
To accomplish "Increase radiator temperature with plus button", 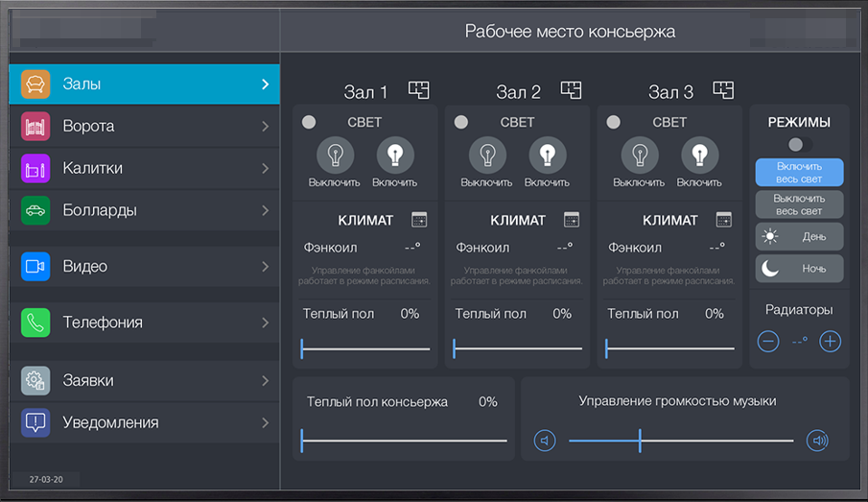I will pyautogui.click(x=831, y=341).
